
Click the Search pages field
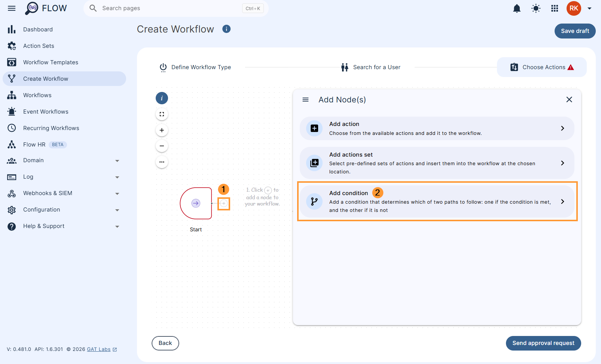[x=176, y=8]
